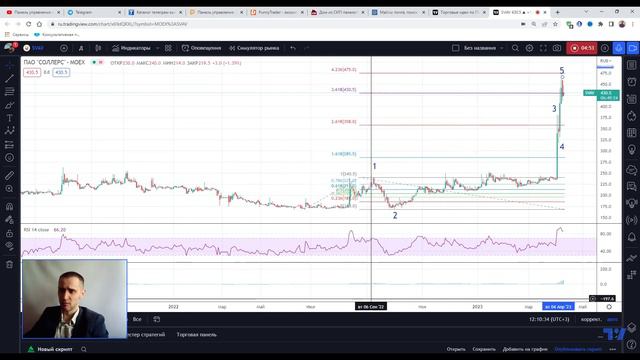Open the Без названия layout dropdown
Image resolution: width=640 pixels, height=360 pixels.
(x=483, y=48)
